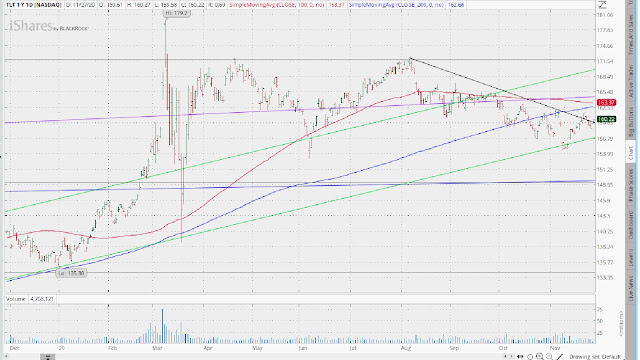Select the zoom out magnifier icon
This screenshot has width=640, height=360.
pyautogui.click(x=549, y=356)
